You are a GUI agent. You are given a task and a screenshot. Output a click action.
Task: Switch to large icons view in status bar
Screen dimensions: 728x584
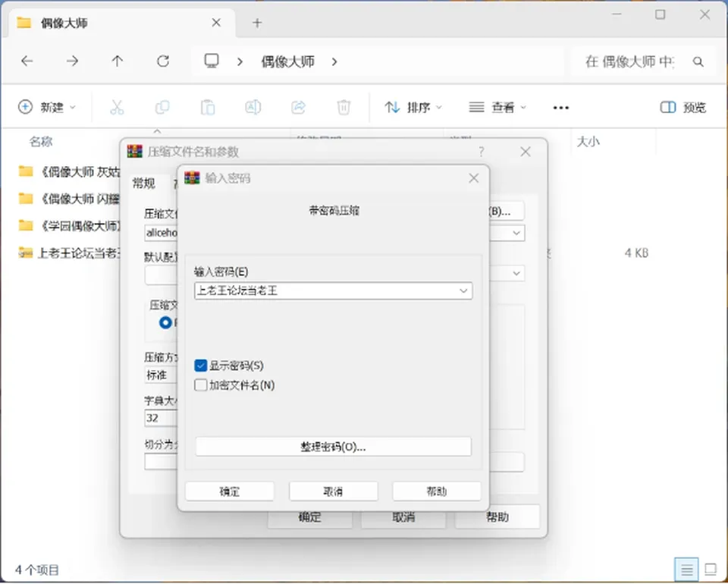711,569
